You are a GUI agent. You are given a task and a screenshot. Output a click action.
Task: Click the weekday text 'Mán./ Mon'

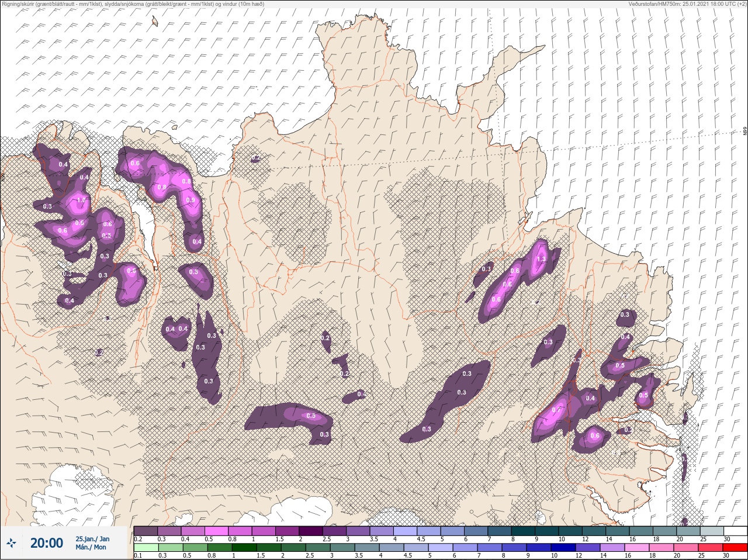point(91,548)
